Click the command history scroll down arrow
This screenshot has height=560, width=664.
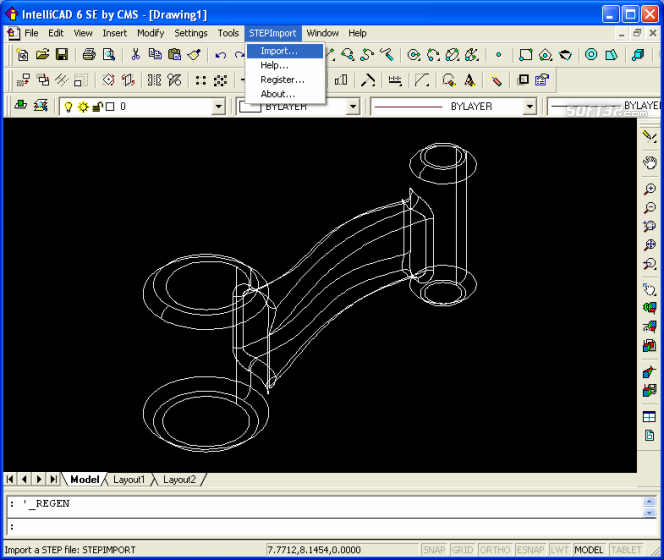pyautogui.click(x=649, y=513)
